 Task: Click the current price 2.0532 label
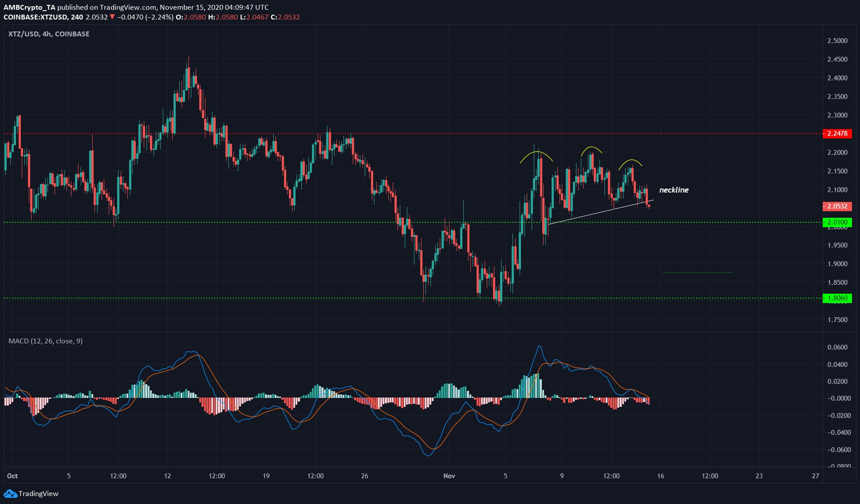point(837,206)
